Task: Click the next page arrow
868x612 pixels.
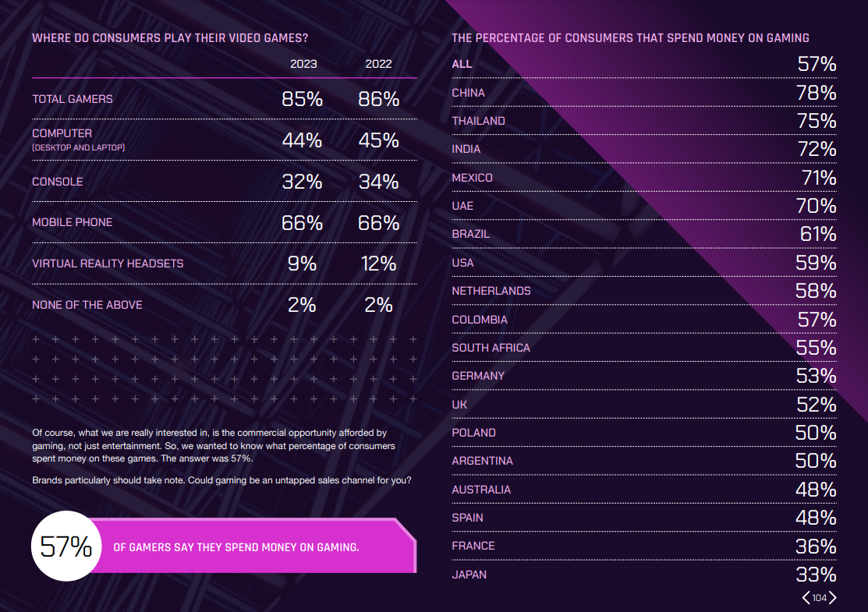Action: (832, 598)
